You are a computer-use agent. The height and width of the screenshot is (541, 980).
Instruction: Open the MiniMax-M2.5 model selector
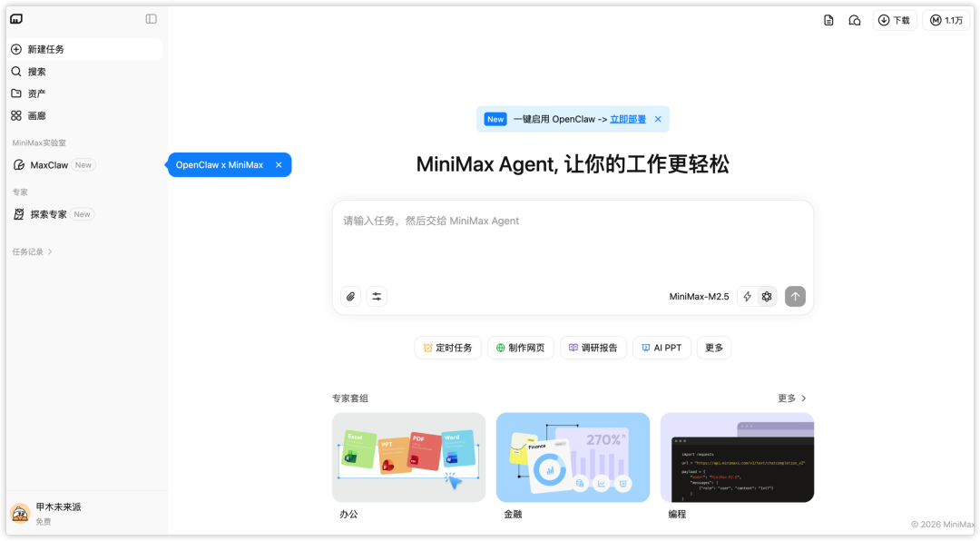(699, 296)
